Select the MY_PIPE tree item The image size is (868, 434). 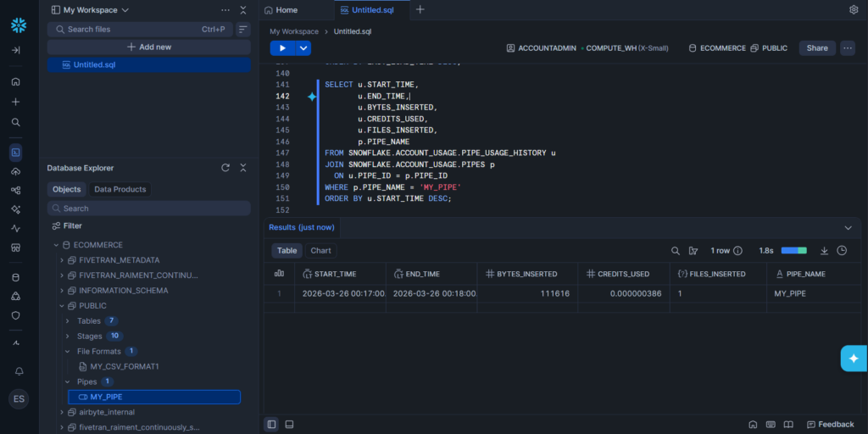pyautogui.click(x=154, y=397)
